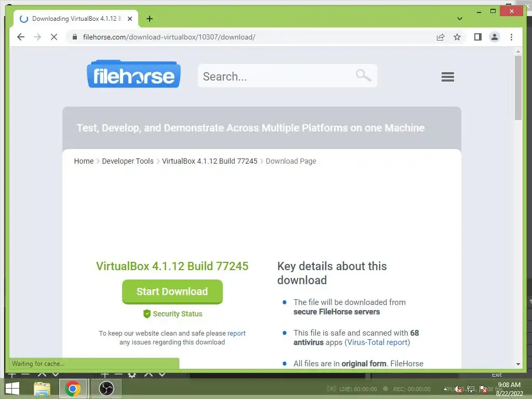Open a new tab
The width and height of the screenshot is (532, 399).
point(150,19)
